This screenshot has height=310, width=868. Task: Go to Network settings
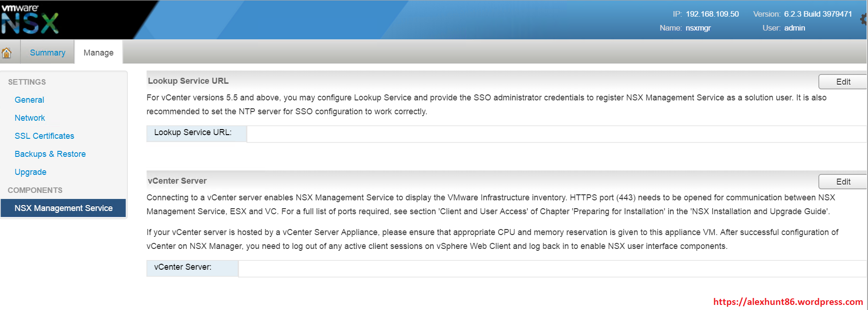pyautogui.click(x=30, y=118)
